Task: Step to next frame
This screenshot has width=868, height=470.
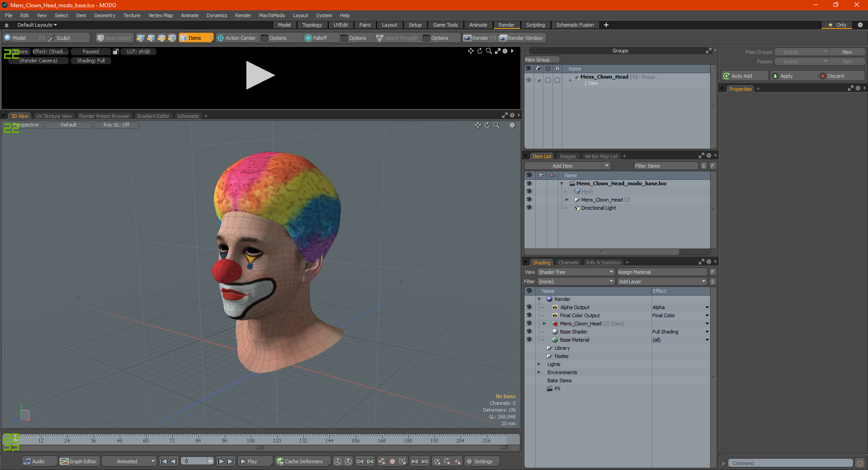Action: [x=220, y=461]
